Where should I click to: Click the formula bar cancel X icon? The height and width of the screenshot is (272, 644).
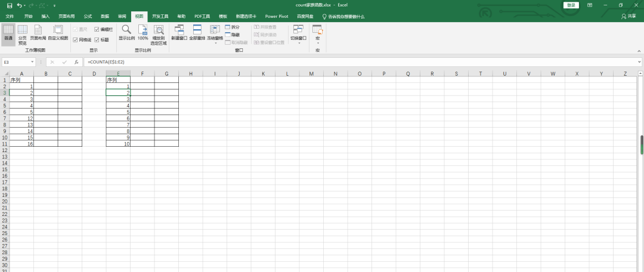52,62
